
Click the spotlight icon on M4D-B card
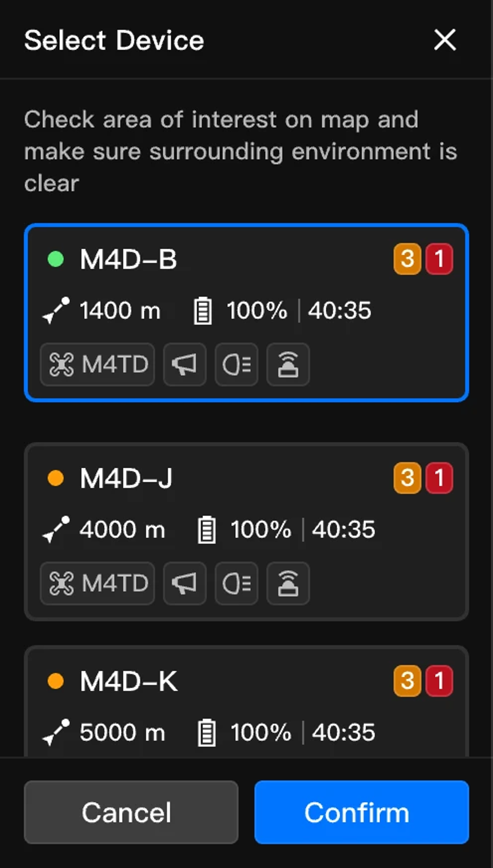pyautogui.click(x=236, y=365)
